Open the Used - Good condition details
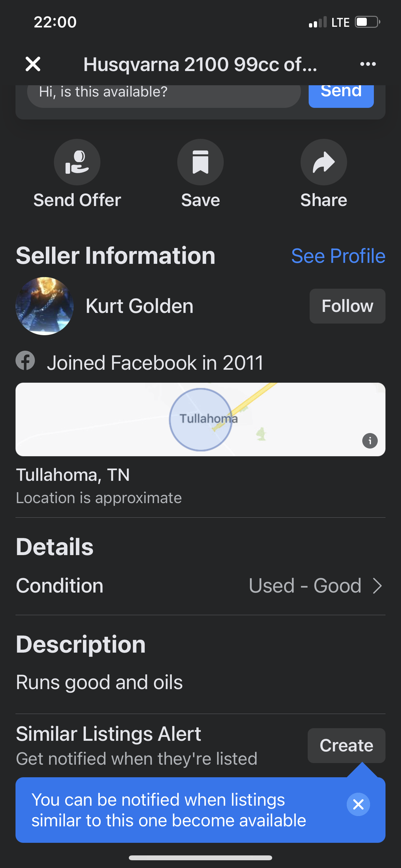This screenshot has height=868, width=401. [305, 586]
